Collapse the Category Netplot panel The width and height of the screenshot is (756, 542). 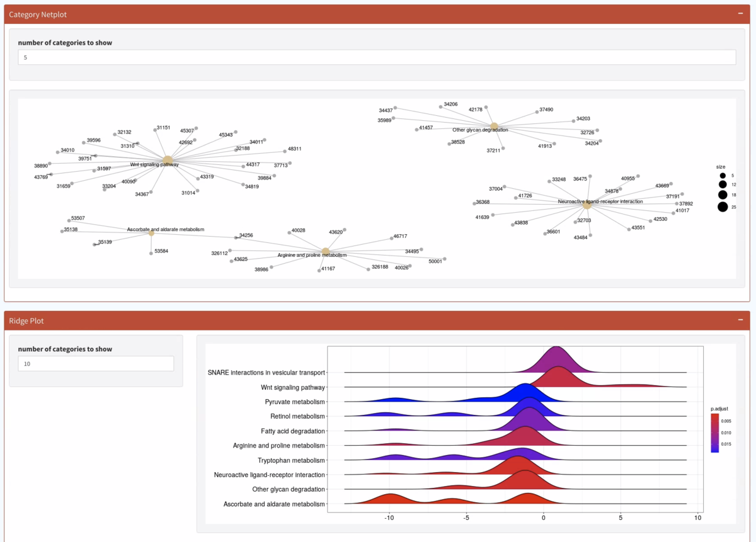[x=741, y=14]
